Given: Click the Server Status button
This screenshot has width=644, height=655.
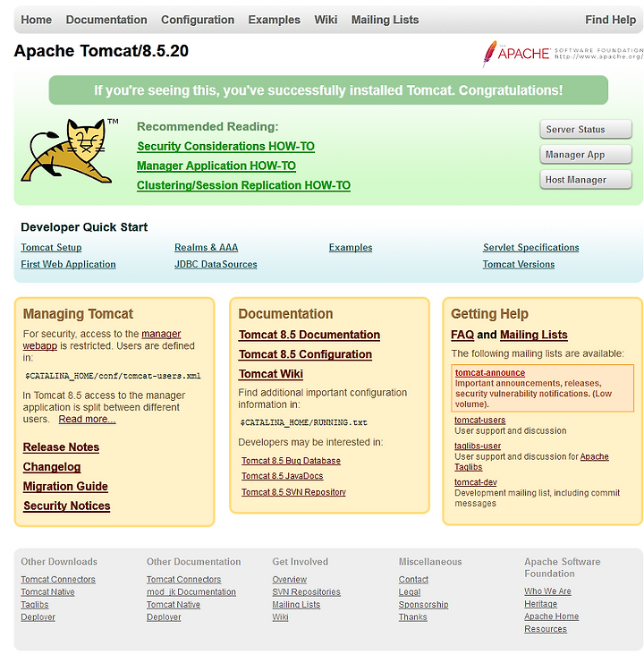Looking at the screenshot, I should (586, 129).
